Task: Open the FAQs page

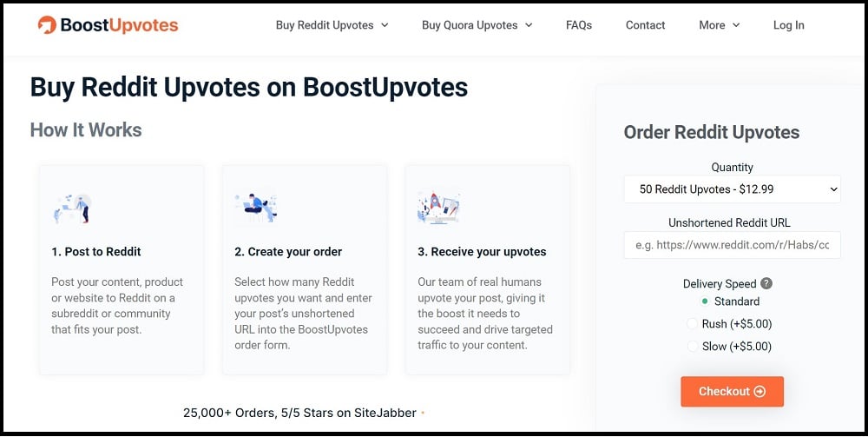Action: pos(578,25)
